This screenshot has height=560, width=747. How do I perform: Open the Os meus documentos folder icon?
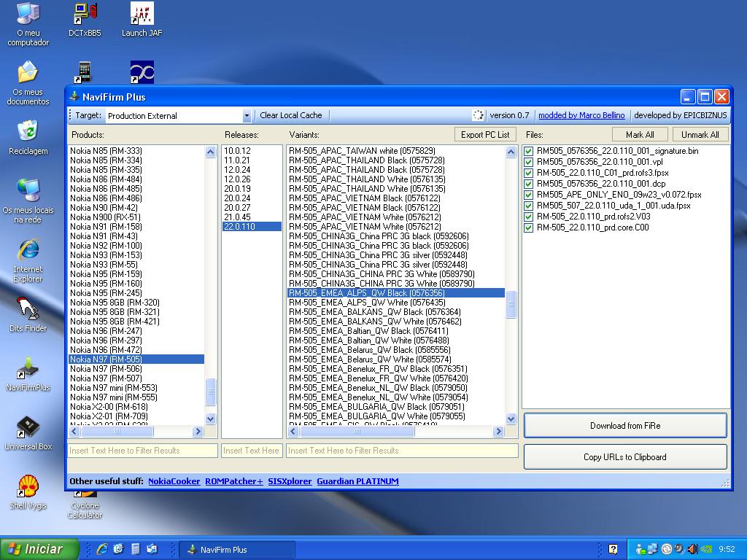[x=28, y=83]
